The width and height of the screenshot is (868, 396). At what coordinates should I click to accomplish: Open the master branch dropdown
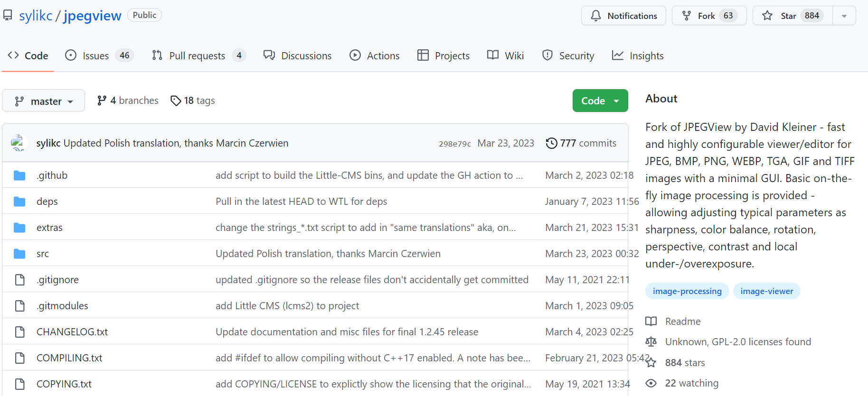tap(44, 101)
